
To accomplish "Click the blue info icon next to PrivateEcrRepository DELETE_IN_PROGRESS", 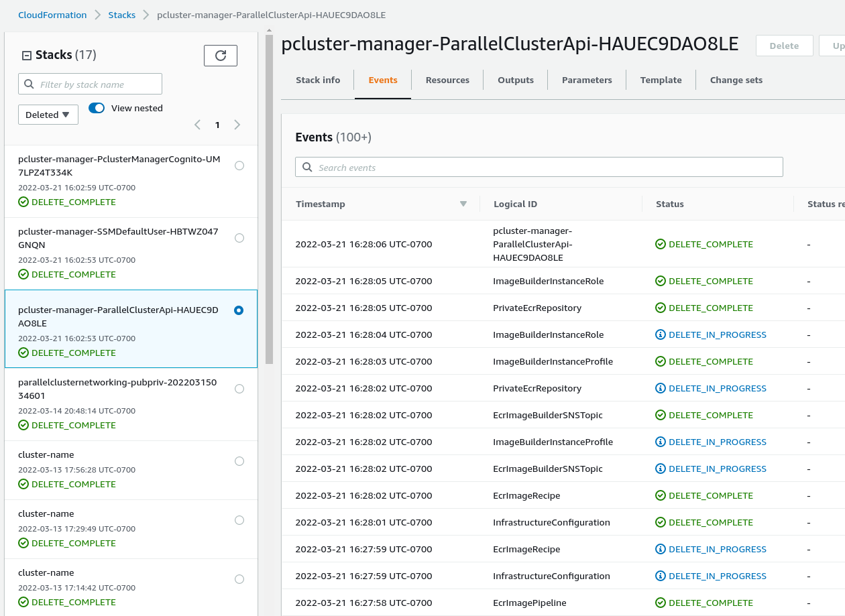I will (x=661, y=388).
